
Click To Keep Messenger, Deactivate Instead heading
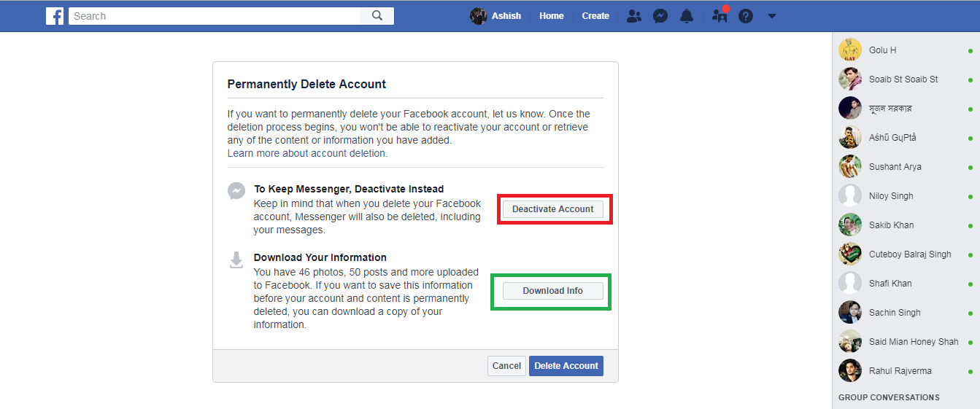pos(349,189)
